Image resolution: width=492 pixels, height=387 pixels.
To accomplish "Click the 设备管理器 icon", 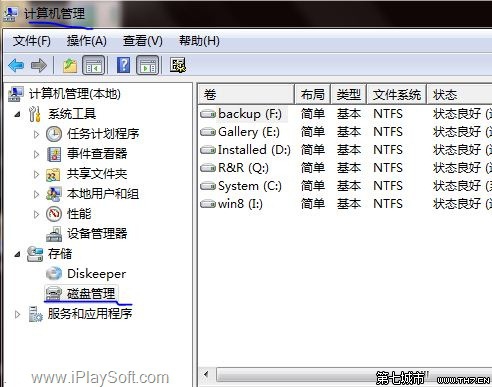I will pos(54,234).
